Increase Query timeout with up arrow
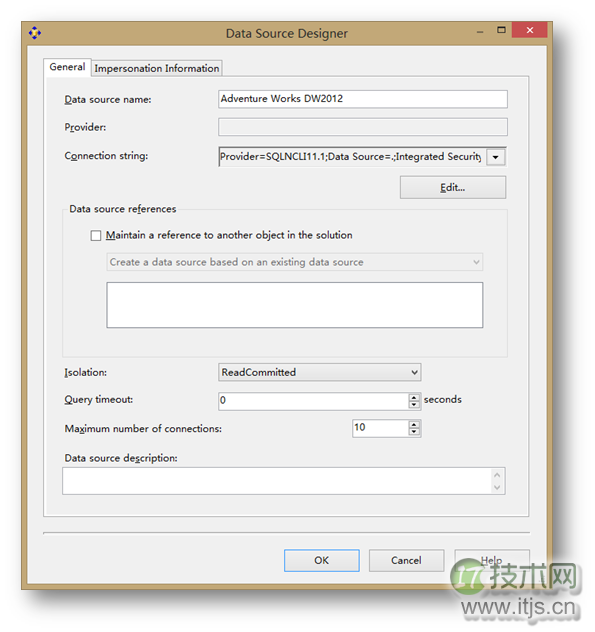595x632 pixels. [414, 397]
